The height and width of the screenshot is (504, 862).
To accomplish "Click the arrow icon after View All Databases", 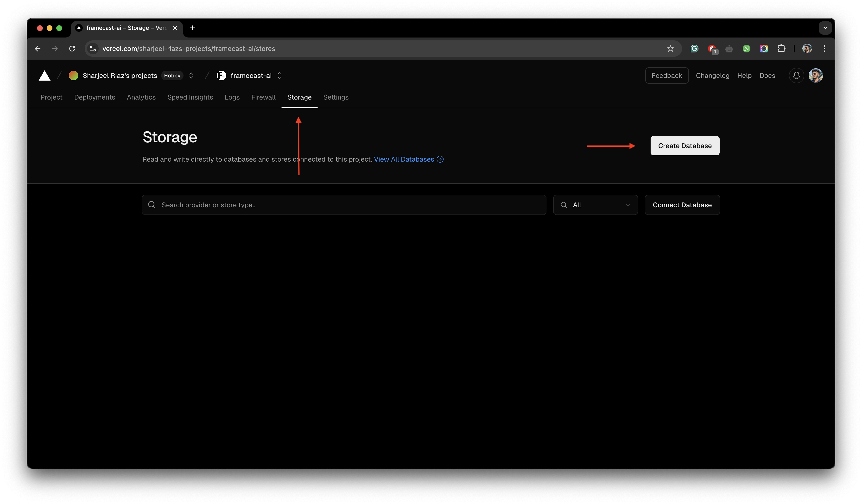I will pyautogui.click(x=440, y=159).
